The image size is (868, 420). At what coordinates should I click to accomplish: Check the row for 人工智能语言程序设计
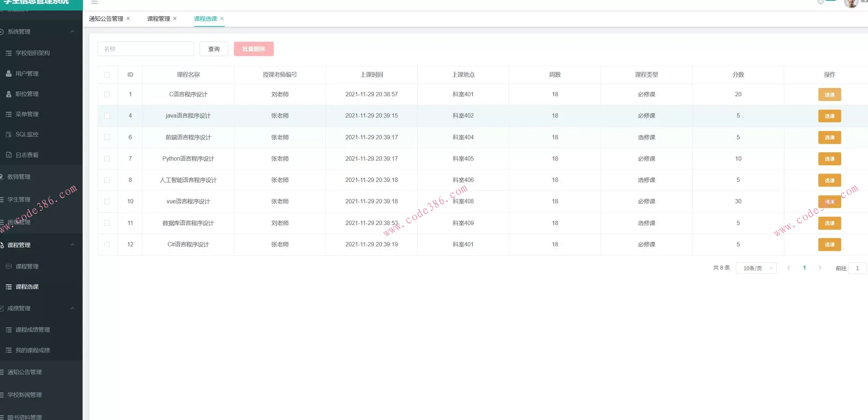click(107, 180)
